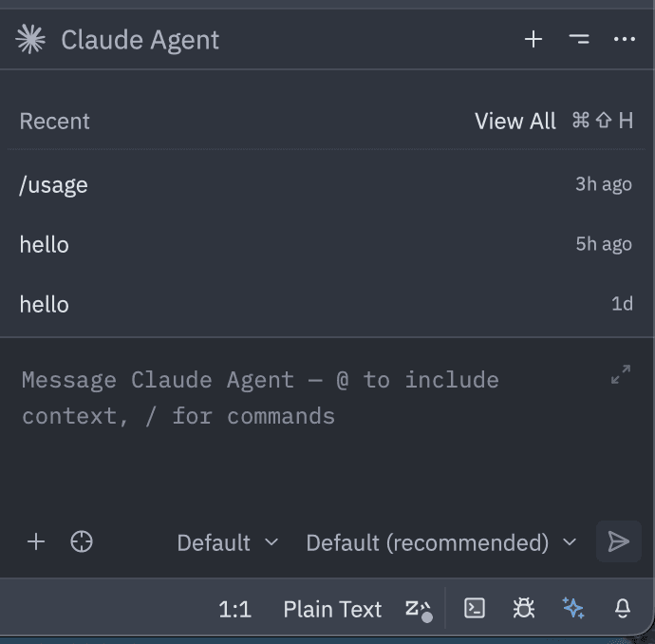This screenshot has width=655, height=644.
Task: Open the three-dots more options menu
Action: click(624, 39)
